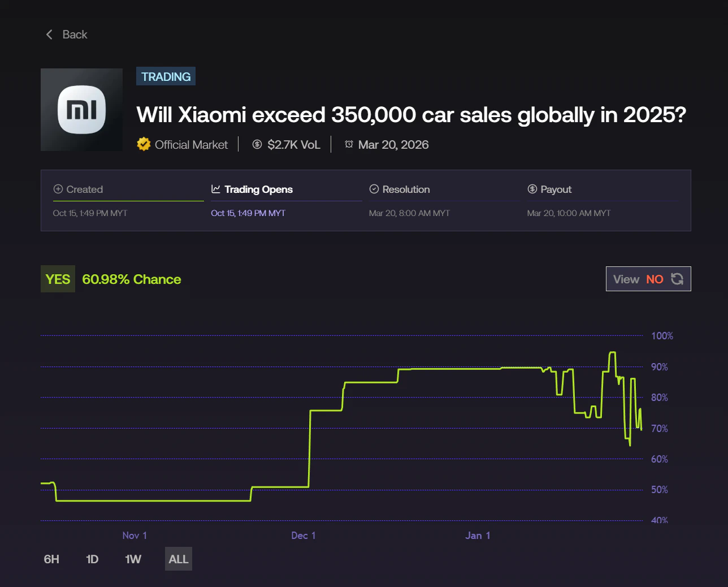Click the alarm clock icon beside Mar 20

coord(349,144)
